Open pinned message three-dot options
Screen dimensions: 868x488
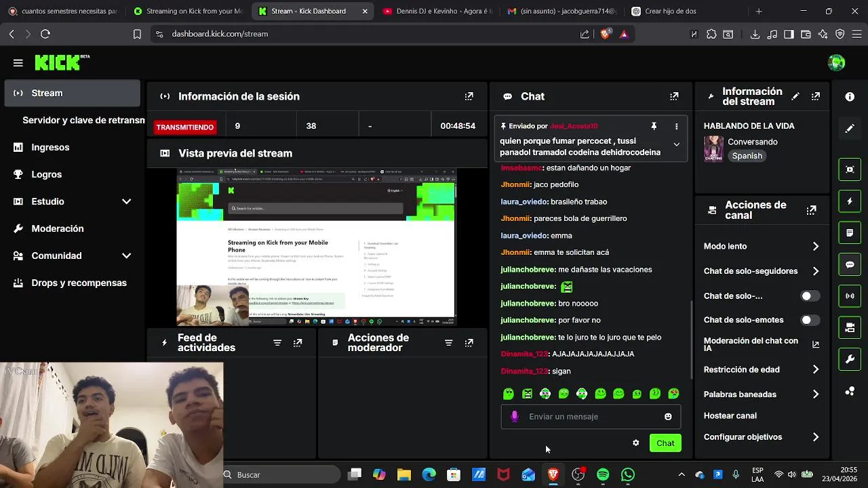pos(676,126)
